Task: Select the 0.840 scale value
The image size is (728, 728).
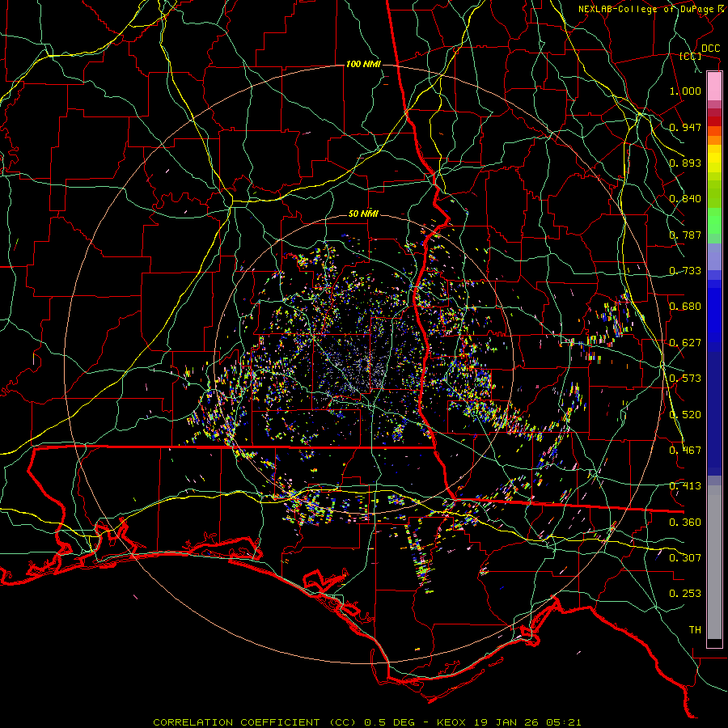Action: click(685, 199)
